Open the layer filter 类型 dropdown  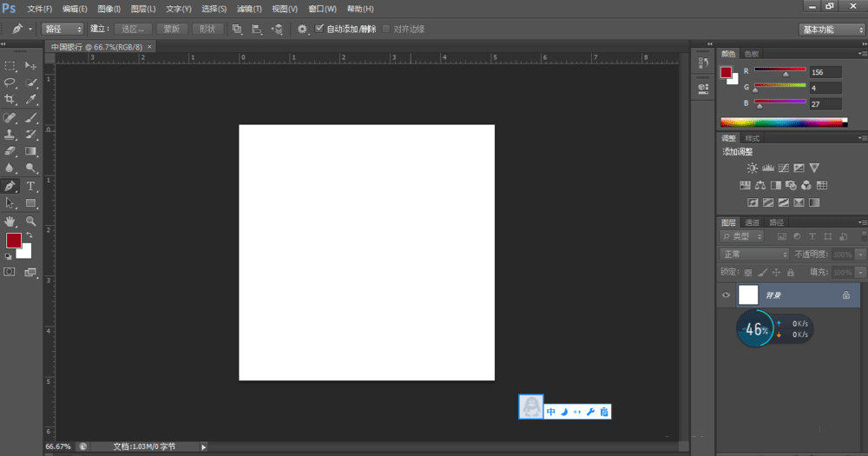[742, 236]
